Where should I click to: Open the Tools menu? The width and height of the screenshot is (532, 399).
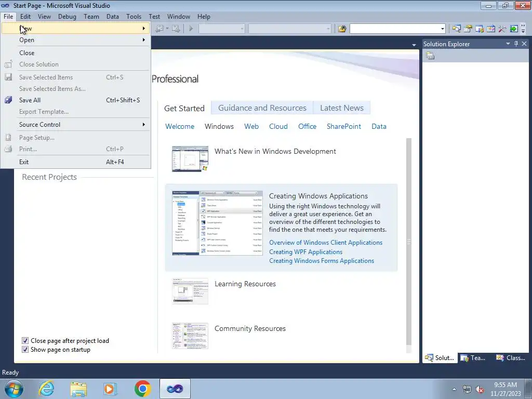pyautogui.click(x=134, y=16)
